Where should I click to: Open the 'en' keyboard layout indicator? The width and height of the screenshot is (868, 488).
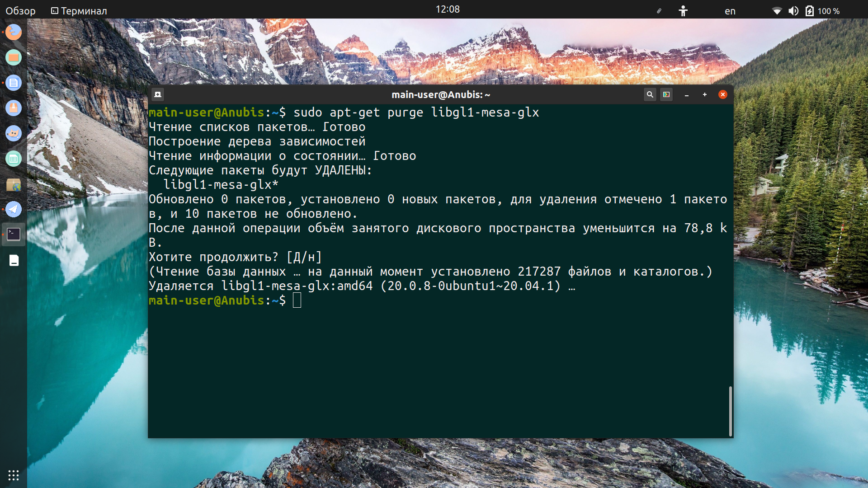click(730, 11)
